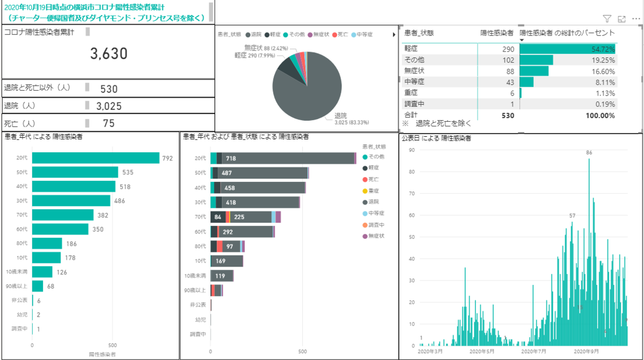
Task: Select the 重症 row in the status table
Action: click(510, 93)
